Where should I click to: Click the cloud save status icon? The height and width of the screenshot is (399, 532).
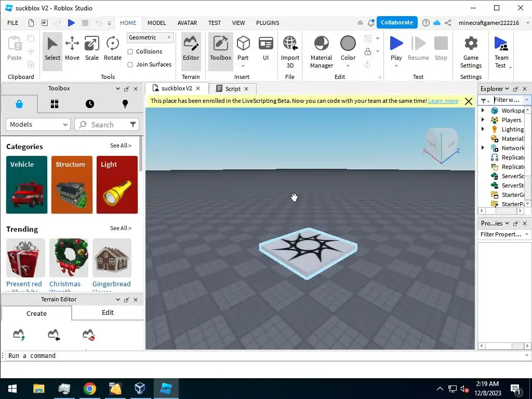(437, 23)
